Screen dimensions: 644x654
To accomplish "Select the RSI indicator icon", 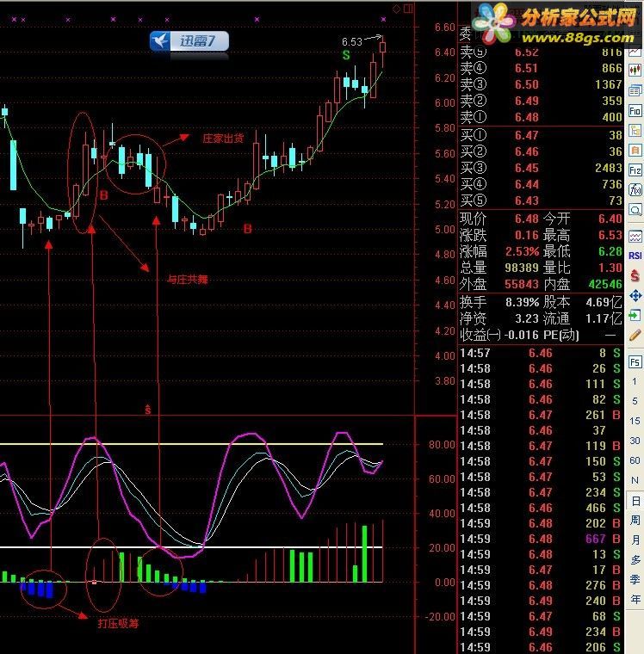I will click(635, 256).
